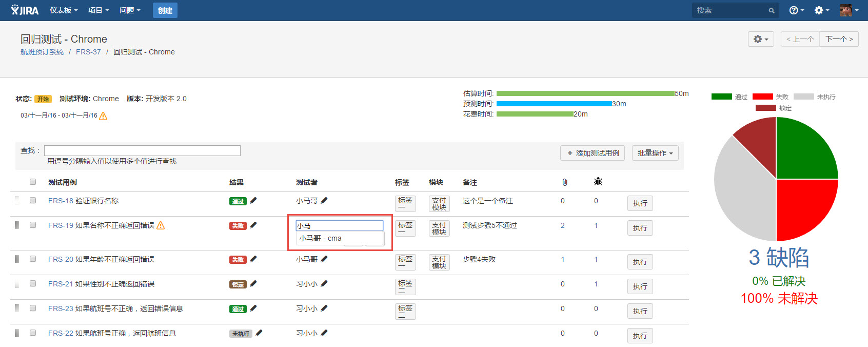The image size is (868, 347).
Task: Edit tester pencil in the FRS-21 row
Action: pyautogui.click(x=324, y=284)
